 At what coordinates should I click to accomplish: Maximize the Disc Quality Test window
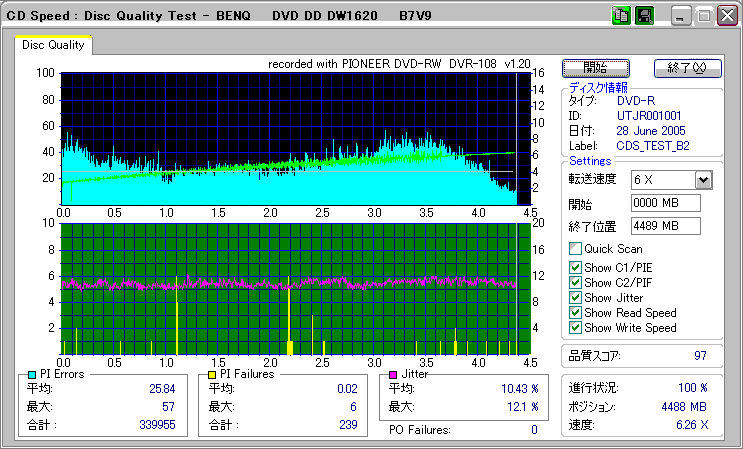click(x=704, y=16)
